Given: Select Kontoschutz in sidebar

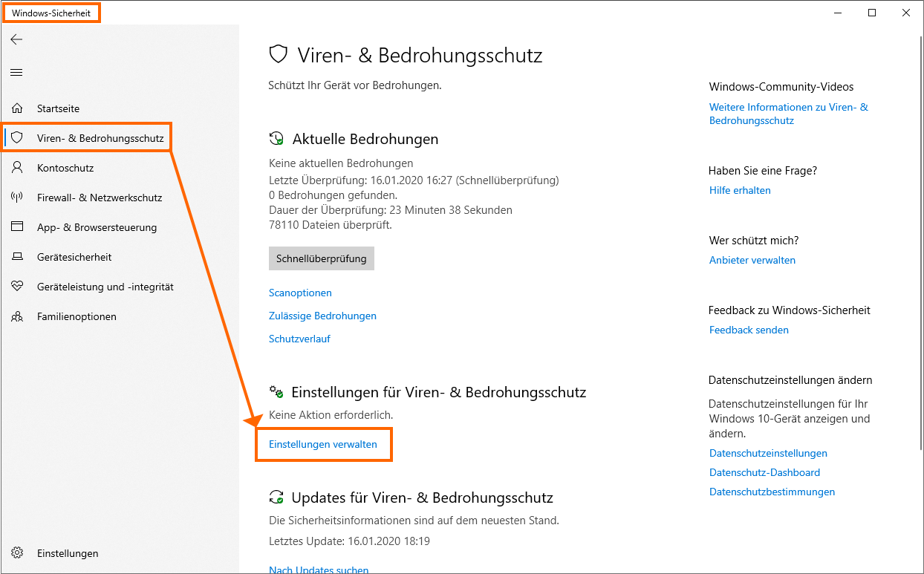Looking at the screenshot, I should [65, 168].
